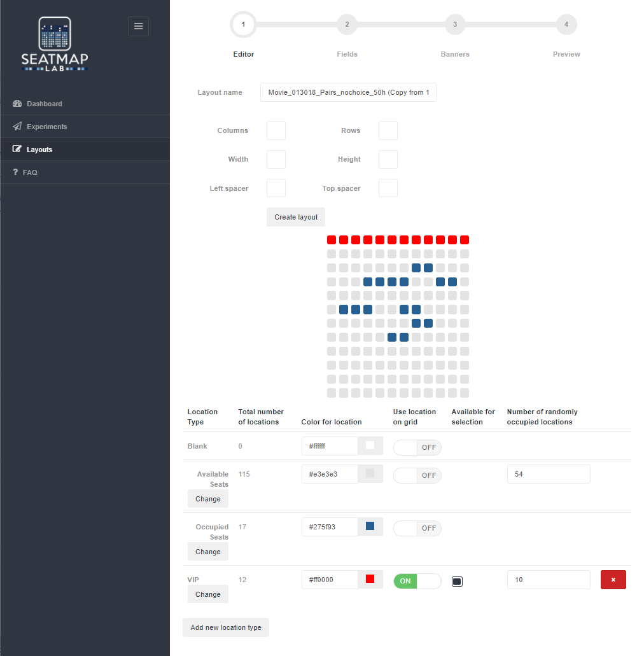Click the Experiments paper plane icon
Screen dimensions: 644x656
pos(17,127)
